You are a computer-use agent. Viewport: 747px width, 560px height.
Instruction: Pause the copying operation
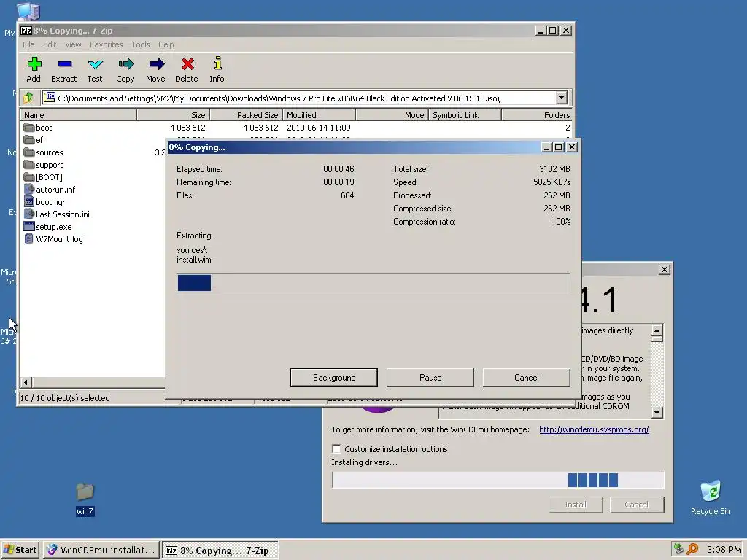(430, 377)
